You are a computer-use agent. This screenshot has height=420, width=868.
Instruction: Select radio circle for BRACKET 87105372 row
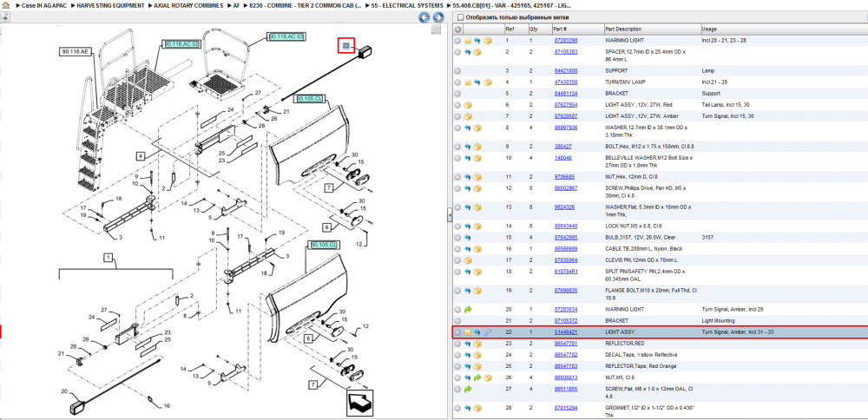coord(457,321)
